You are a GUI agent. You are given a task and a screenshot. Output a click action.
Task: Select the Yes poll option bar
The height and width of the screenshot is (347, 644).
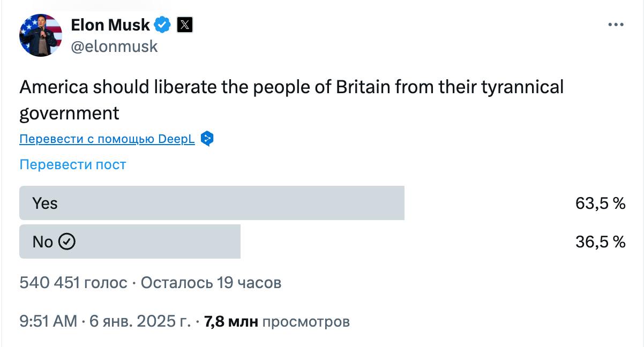coord(212,203)
